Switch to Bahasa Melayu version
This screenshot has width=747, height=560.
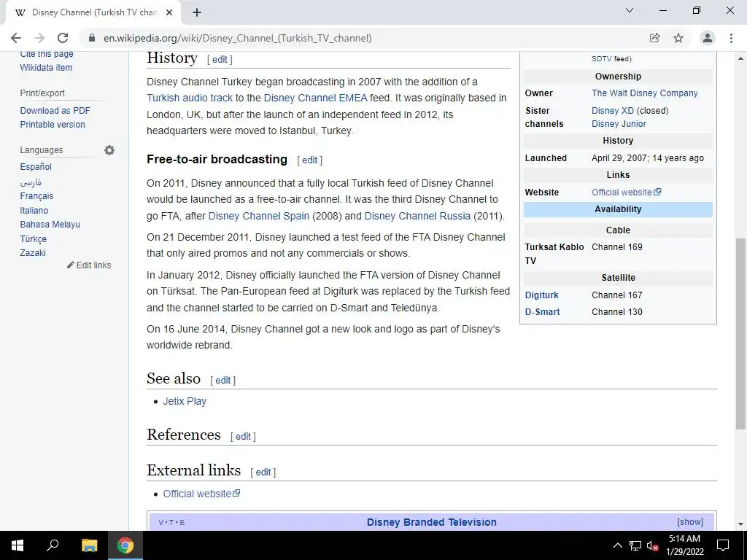pyautogui.click(x=50, y=225)
